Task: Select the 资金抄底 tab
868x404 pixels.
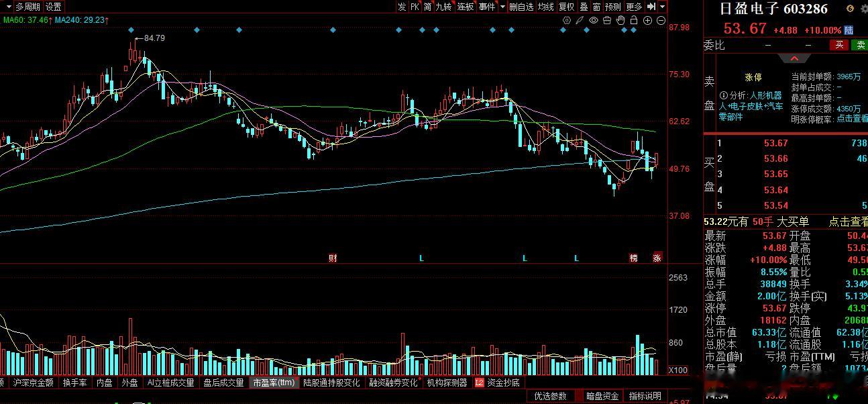Action: point(503,383)
